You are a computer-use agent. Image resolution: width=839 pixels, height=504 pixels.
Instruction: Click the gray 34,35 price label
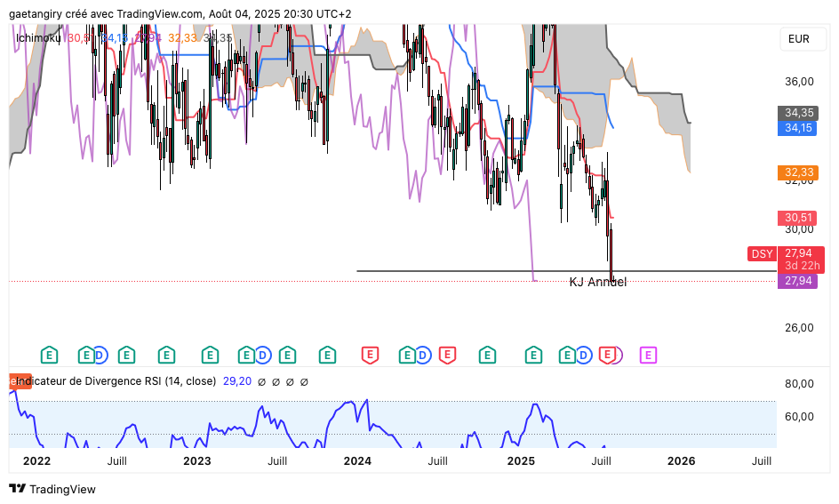(x=798, y=113)
